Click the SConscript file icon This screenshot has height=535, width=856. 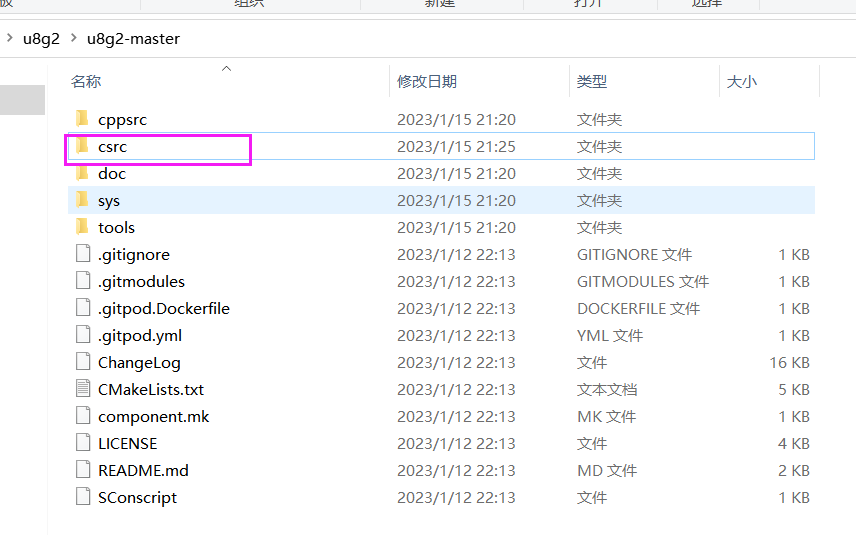click(83, 497)
